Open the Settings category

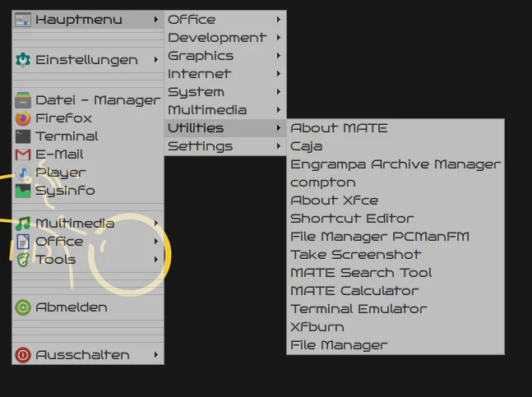click(x=225, y=146)
